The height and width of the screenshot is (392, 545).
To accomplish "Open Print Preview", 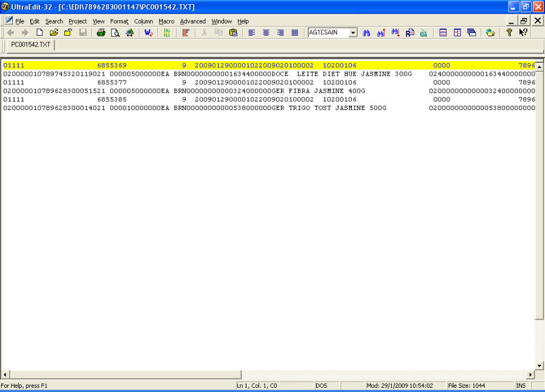I will [x=115, y=33].
